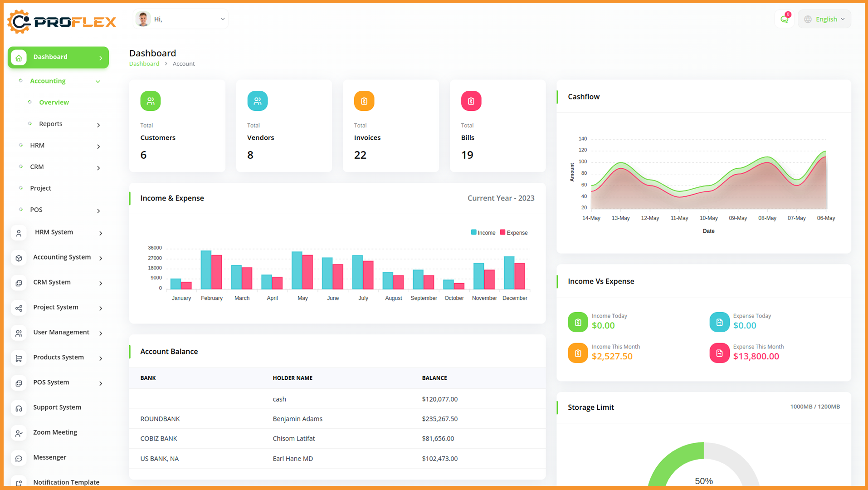Expand the HRM System menu arrow
The height and width of the screenshot is (490, 868).
(101, 233)
